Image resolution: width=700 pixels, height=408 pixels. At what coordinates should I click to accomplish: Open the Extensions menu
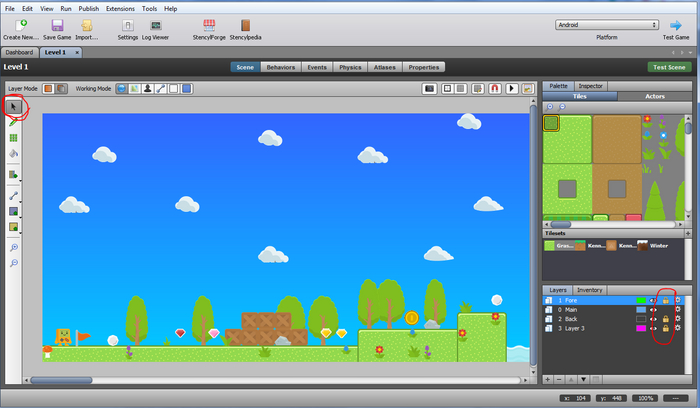tap(120, 8)
